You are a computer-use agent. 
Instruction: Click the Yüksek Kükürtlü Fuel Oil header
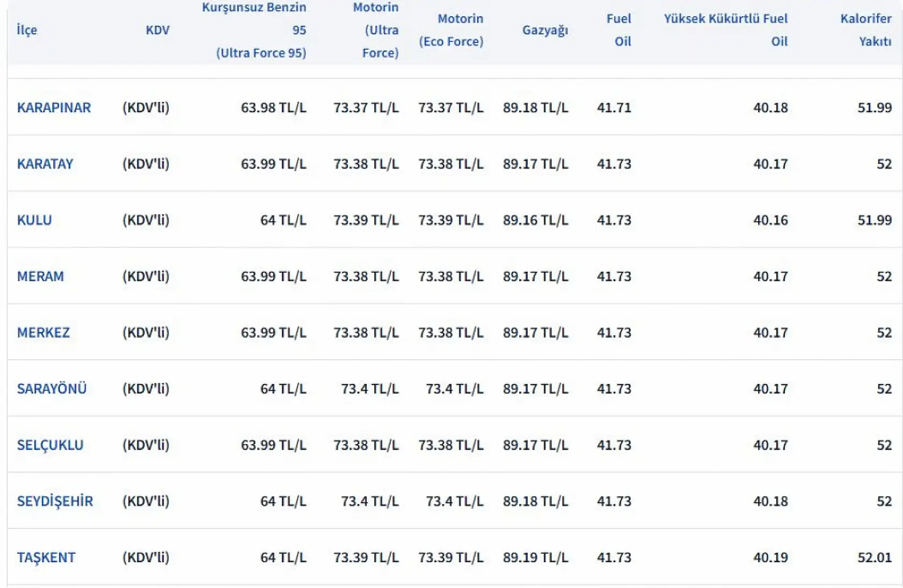pyautogui.click(x=726, y=30)
